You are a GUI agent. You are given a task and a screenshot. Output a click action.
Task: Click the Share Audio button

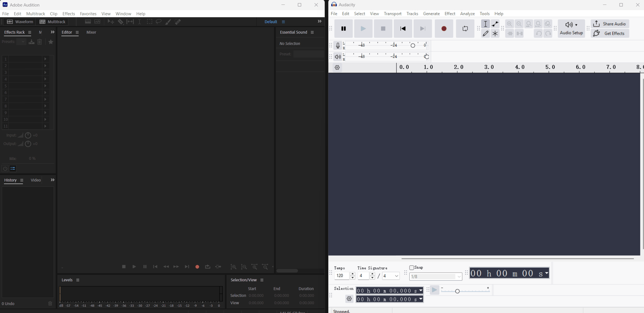[x=610, y=24]
